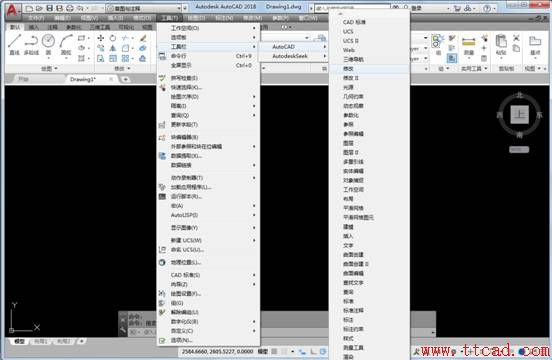Image resolution: width=552 pixels, height=360 pixels.
Task: Click the Geographic Location (地理位置) globe entry
Action: (208, 262)
